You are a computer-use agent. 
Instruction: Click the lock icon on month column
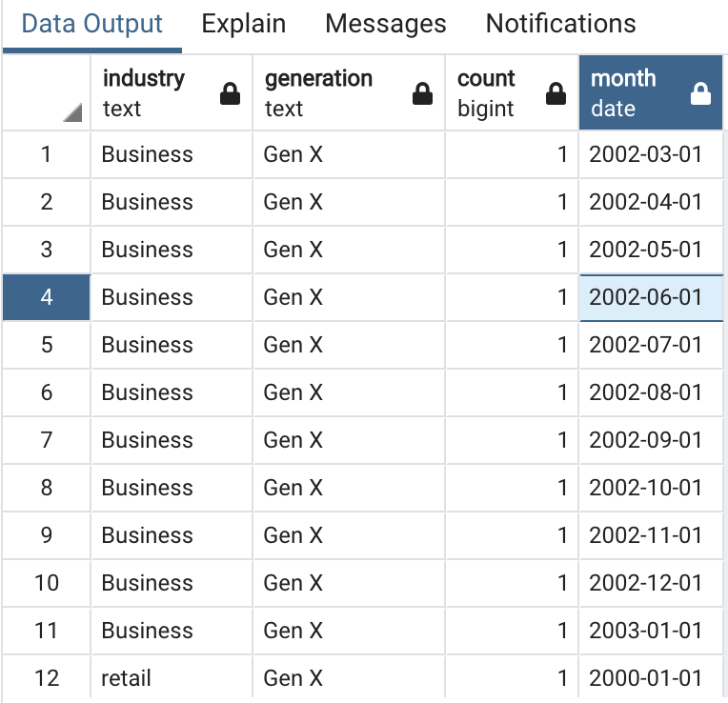(x=700, y=93)
